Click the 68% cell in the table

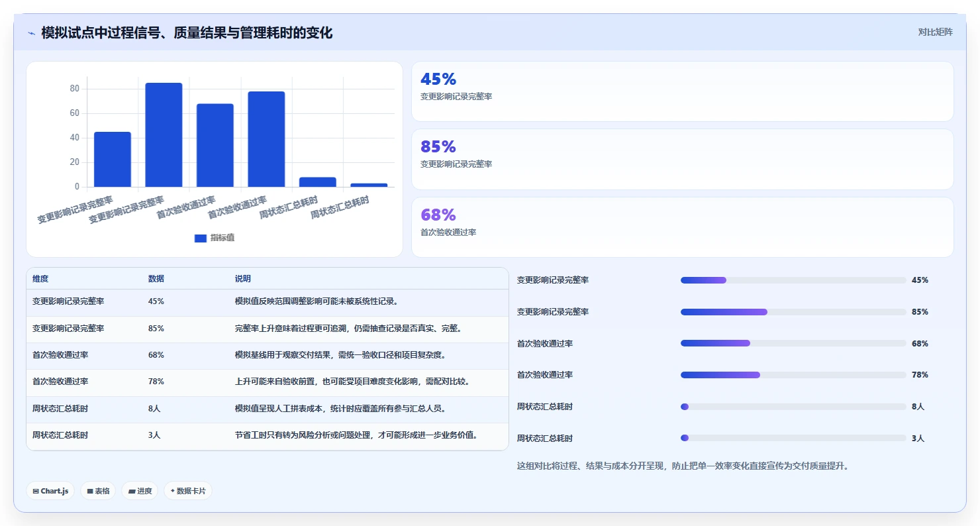[x=156, y=355]
